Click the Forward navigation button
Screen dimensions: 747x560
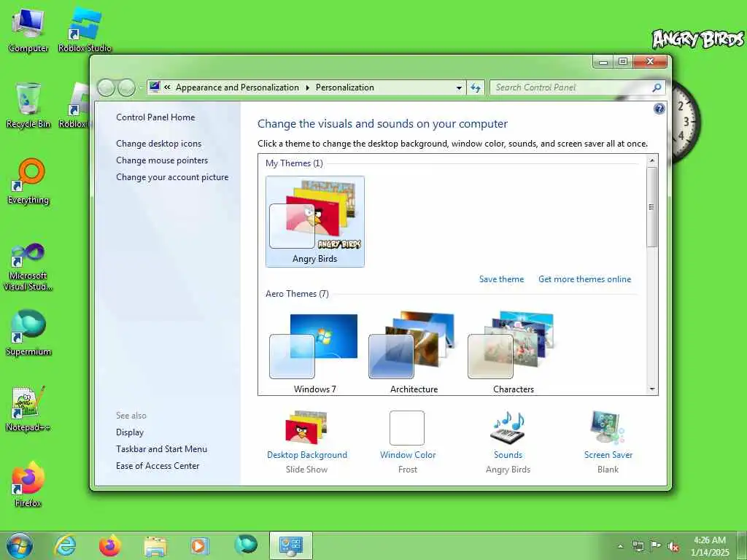(126, 87)
